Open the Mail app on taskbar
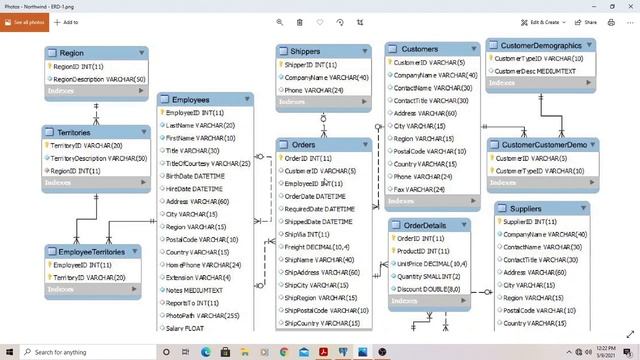Screen dimensions: 640x360 coord(304,352)
